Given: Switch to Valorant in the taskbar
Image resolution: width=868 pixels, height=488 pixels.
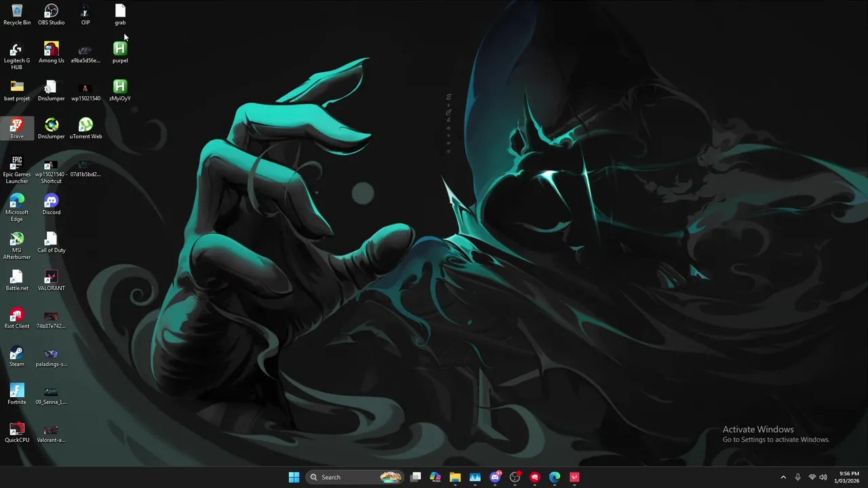Looking at the screenshot, I should [x=574, y=477].
